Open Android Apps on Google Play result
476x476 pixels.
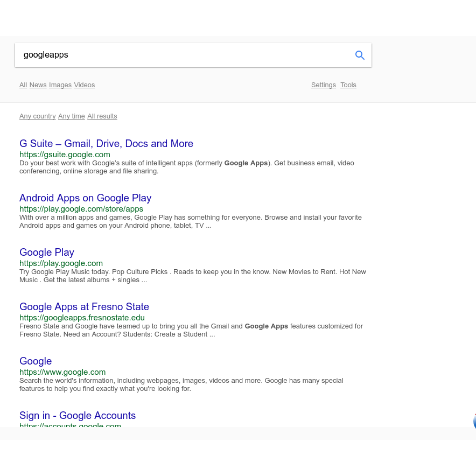85,198
